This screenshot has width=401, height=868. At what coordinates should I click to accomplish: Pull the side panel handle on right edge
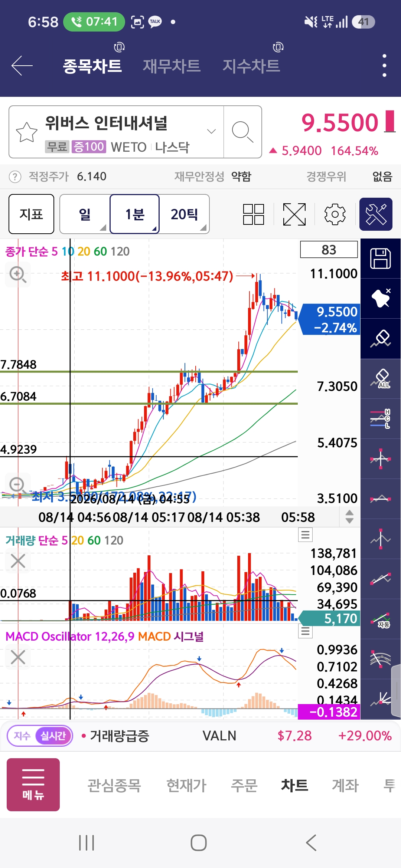coord(397,690)
